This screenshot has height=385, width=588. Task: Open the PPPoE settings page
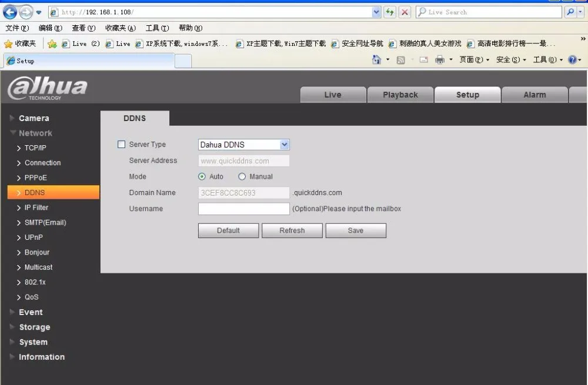36,178
